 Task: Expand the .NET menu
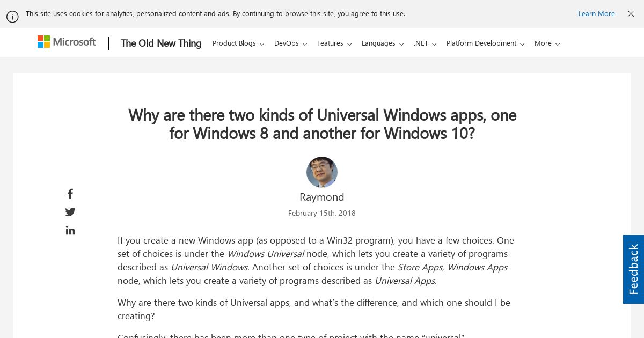pos(425,43)
